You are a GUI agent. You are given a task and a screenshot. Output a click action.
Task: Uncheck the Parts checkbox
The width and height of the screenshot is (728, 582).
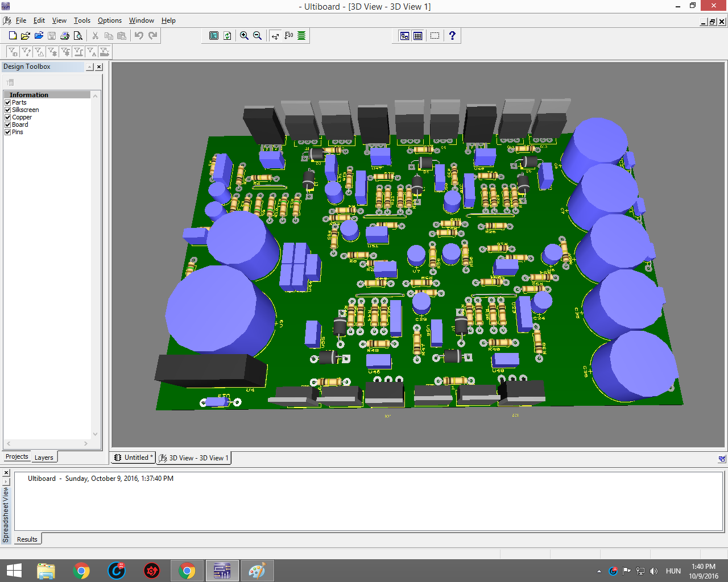[8, 103]
